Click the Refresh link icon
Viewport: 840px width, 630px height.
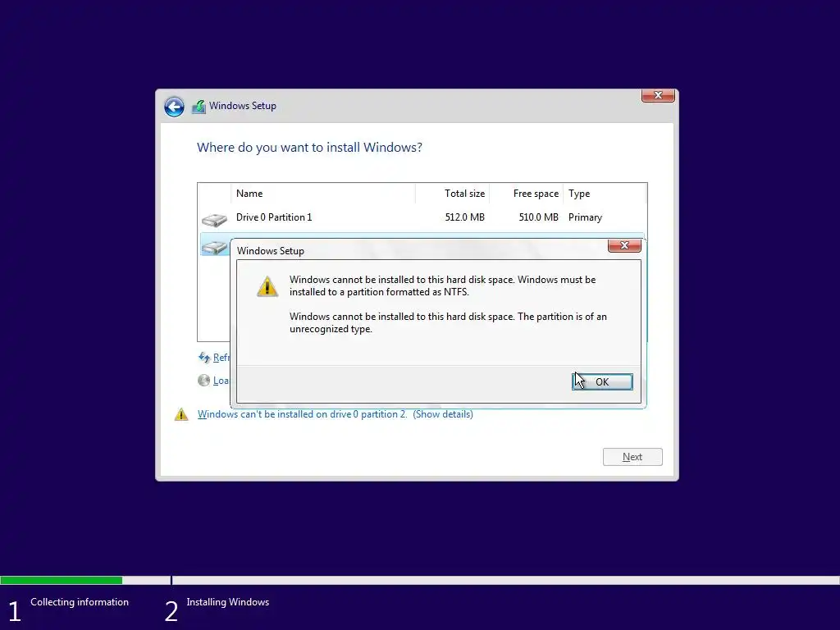coord(204,358)
